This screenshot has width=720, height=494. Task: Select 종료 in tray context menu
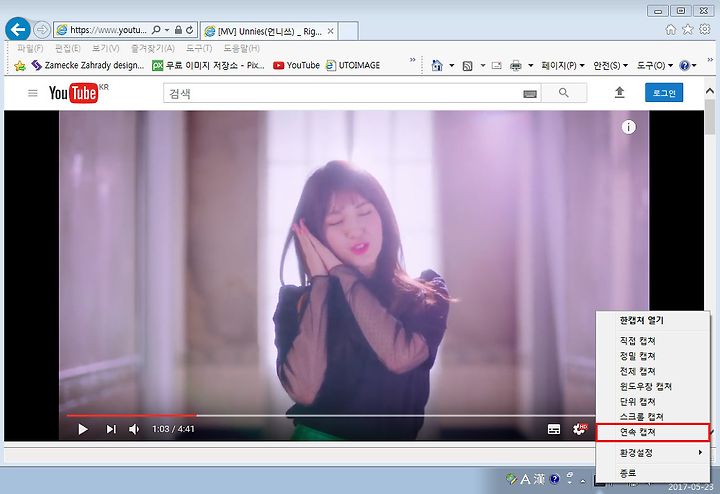click(x=652, y=472)
